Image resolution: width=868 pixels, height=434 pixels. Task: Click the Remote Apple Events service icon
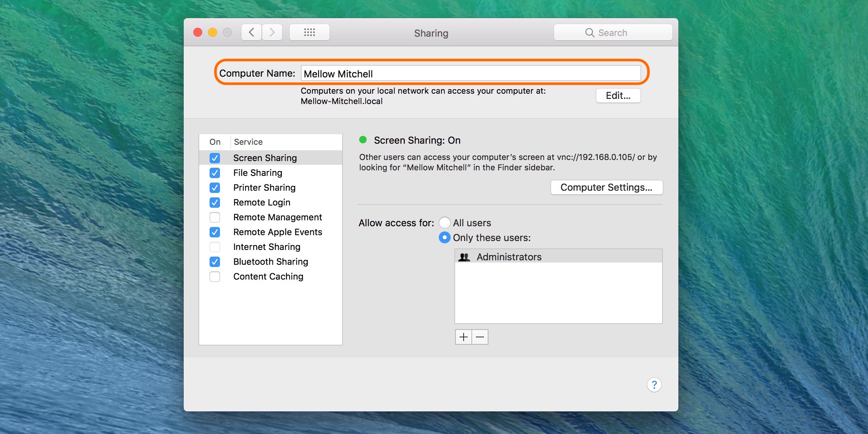(x=214, y=231)
